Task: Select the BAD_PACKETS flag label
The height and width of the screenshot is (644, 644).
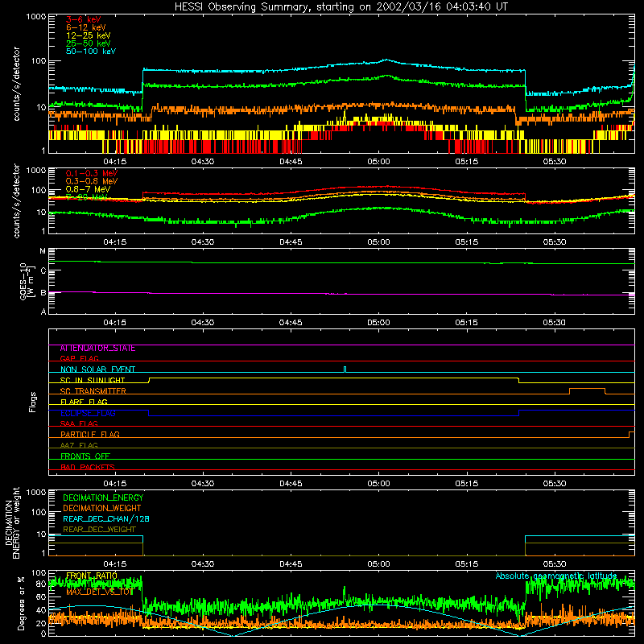Action: click(88, 467)
